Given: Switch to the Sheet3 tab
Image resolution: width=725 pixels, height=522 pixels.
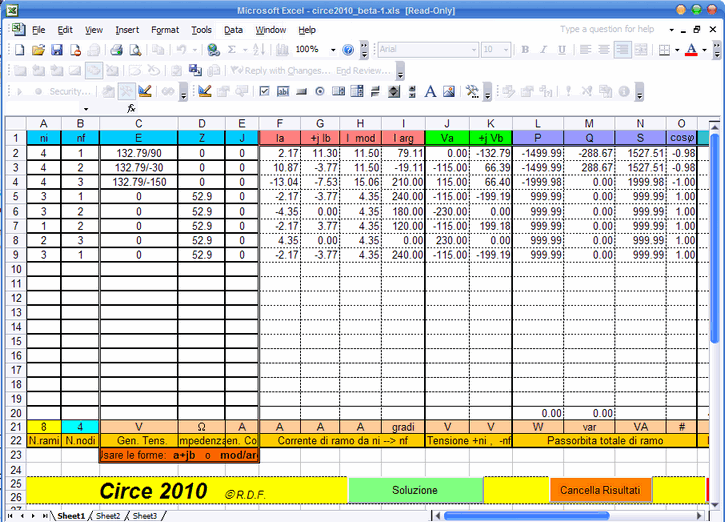Looking at the screenshot, I should 145,516.
